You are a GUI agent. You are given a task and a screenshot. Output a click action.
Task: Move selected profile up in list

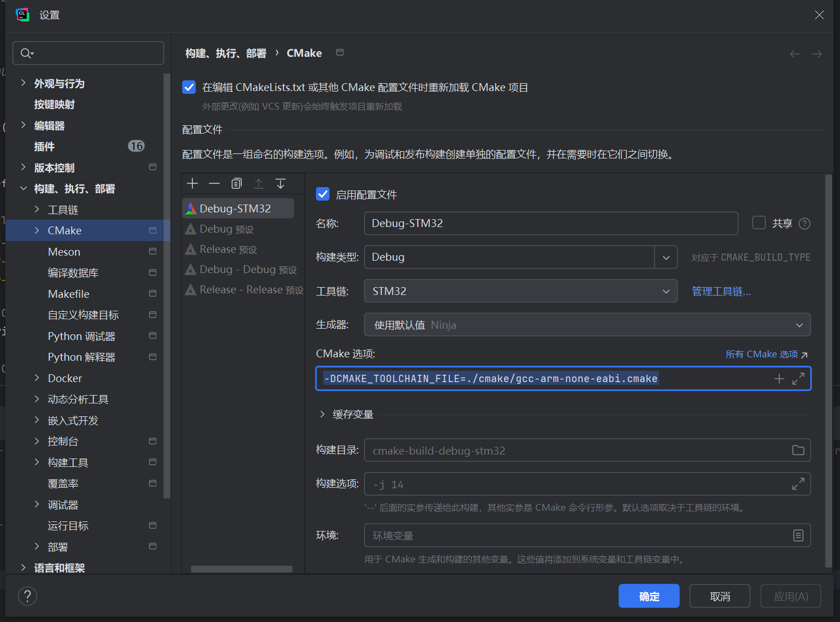[x=259, y=184]
